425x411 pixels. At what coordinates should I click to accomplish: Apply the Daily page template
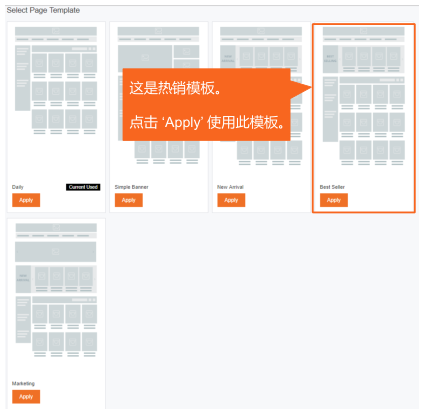(26, 200)
